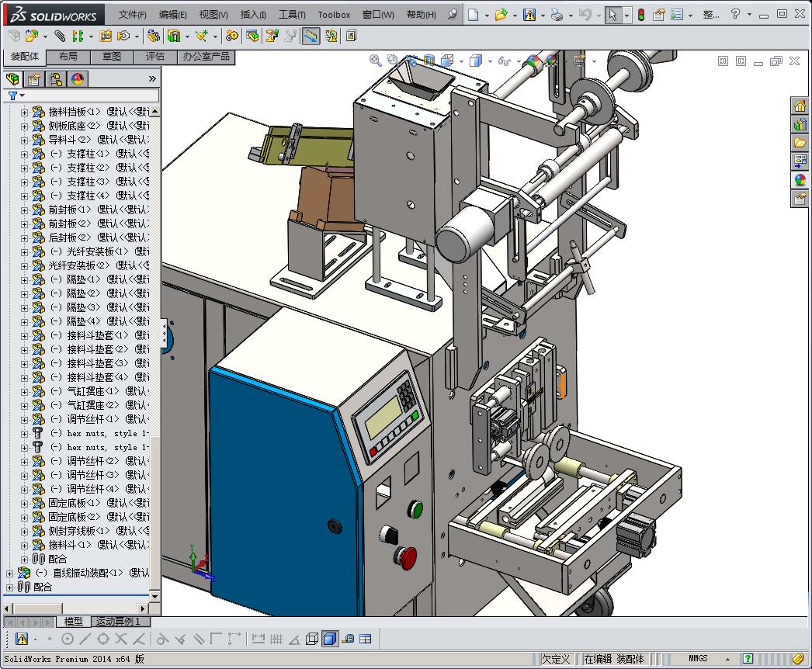This screenshot has height=669, width=812.
Task: Click the Insert Components icon with folder
Action: (x=32, y=36)
